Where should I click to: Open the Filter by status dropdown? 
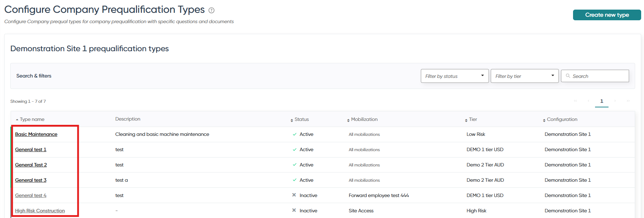tap(455, 76)
